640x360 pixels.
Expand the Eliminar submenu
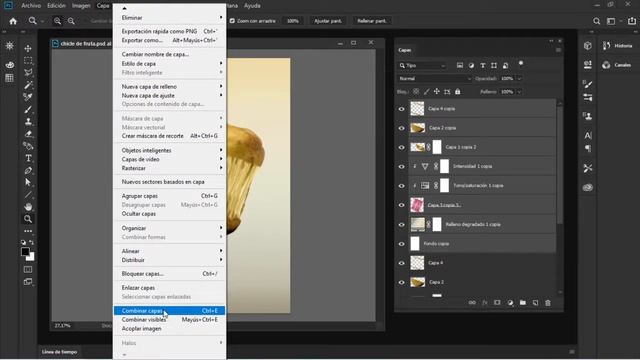169,18
